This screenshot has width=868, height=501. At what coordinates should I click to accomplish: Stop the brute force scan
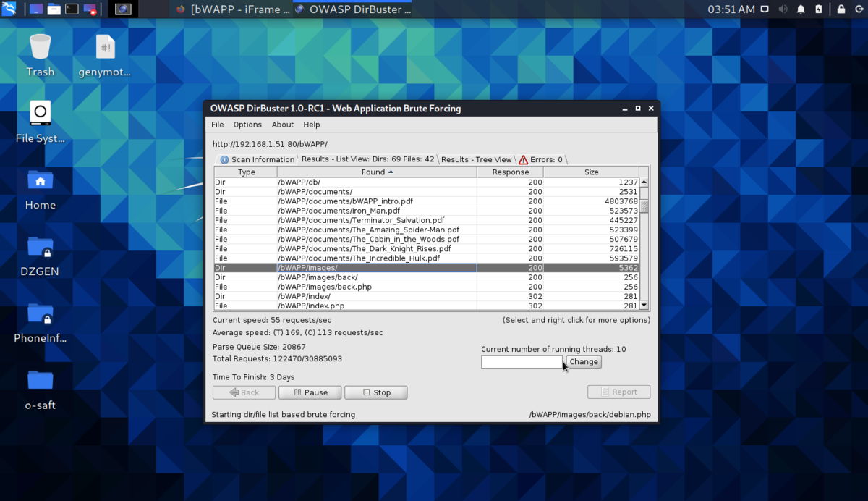pos(376,392)
